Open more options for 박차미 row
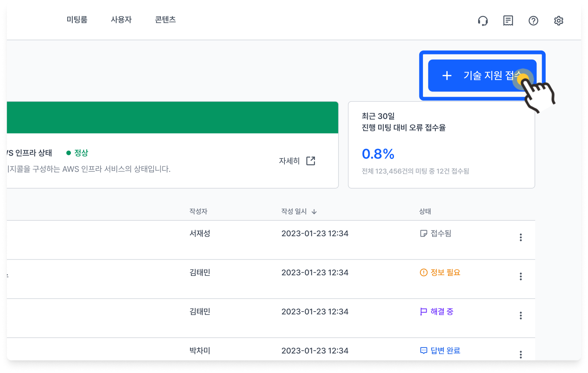This screenshot has height=373, width=588. click(521, 354)
